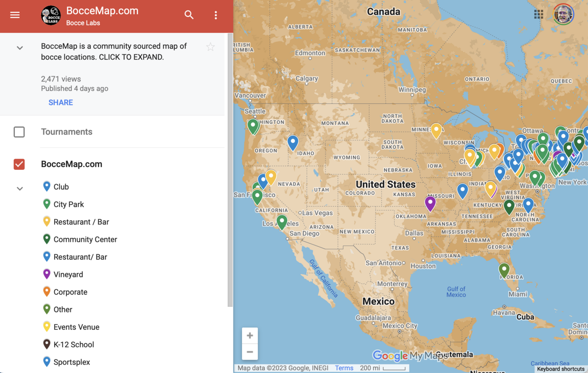Select Community Center legend entry

85,240
